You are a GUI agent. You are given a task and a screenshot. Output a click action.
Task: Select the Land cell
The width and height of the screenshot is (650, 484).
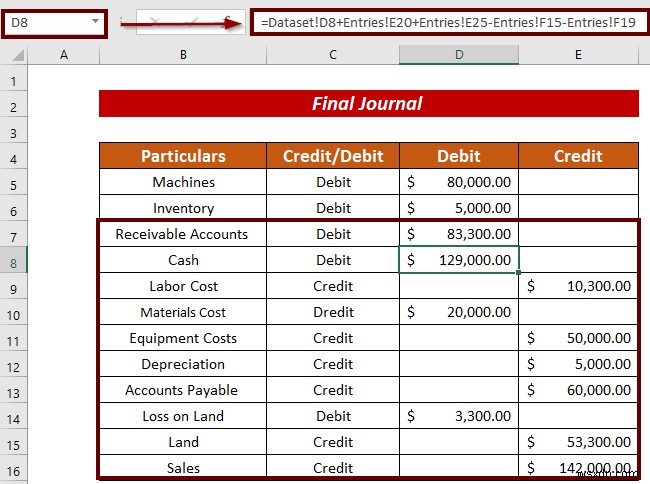pos(183,442)
